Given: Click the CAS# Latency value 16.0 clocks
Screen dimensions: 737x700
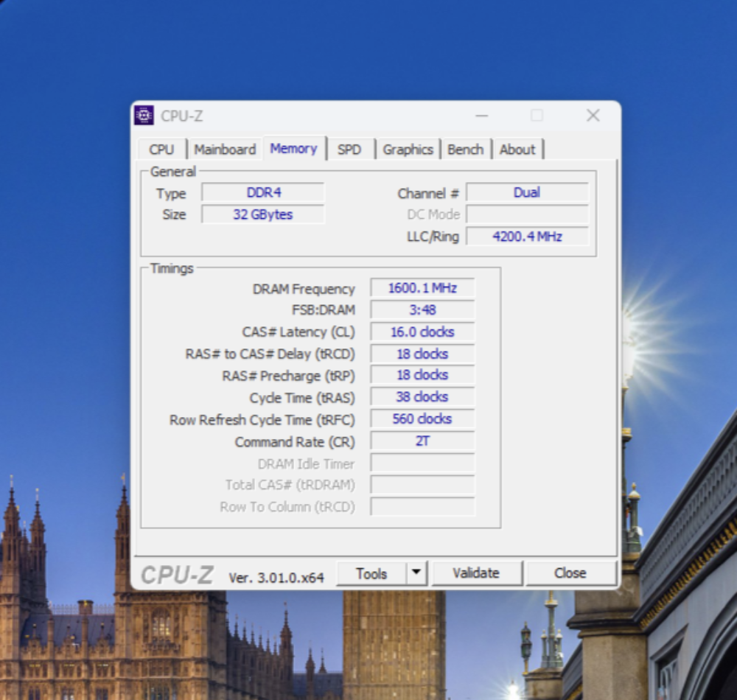Looking at the screenshot, I should tap(422, 332).
